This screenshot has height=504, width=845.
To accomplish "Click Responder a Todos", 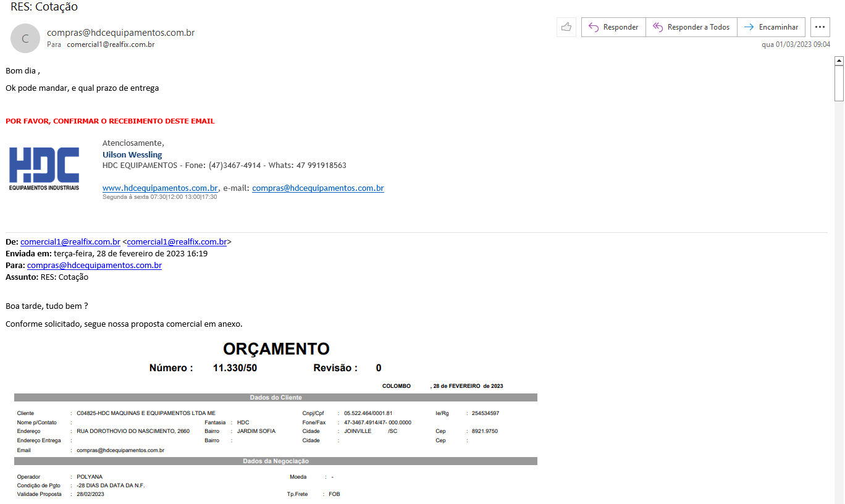I will pyautogui.click(x=691, y=27).
